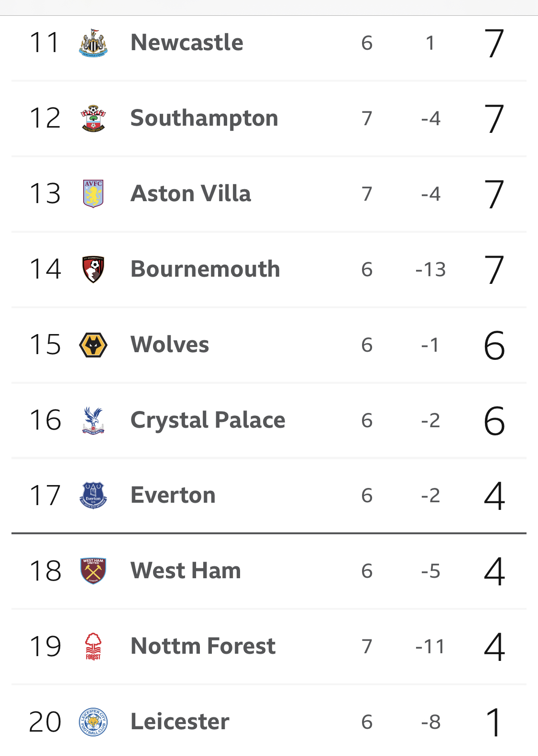This screenshot has height=756, width=538.
Task: Open the Newcastle team link
Action: (187, 43)
